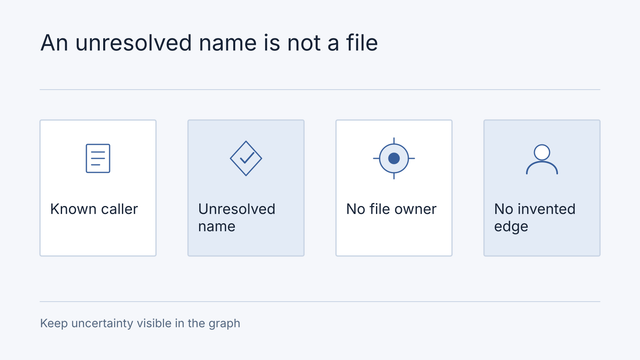The height and width of the screenshot is (360, 640).
Task: Click the diamond checkmark icon in Unresolved name card
Action: (246, 158)
